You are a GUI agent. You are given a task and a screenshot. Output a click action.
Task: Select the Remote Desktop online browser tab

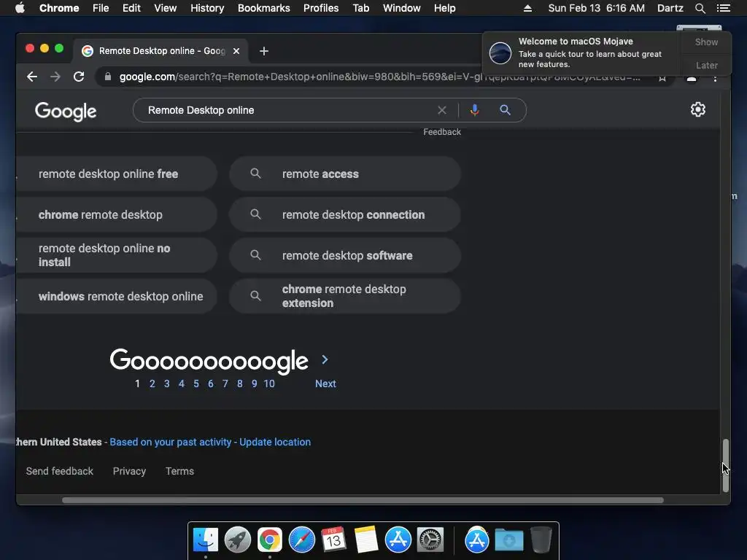tap(160, 51)
